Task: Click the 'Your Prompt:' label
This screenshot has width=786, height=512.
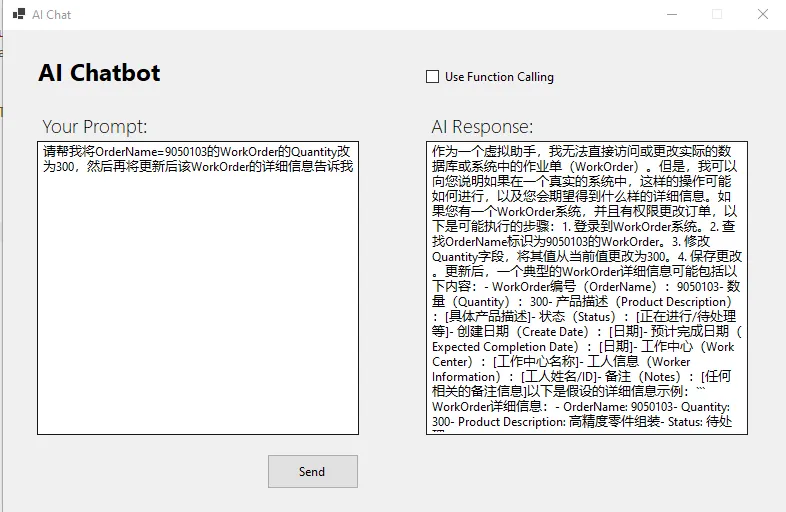Action: tap(95, 127)
